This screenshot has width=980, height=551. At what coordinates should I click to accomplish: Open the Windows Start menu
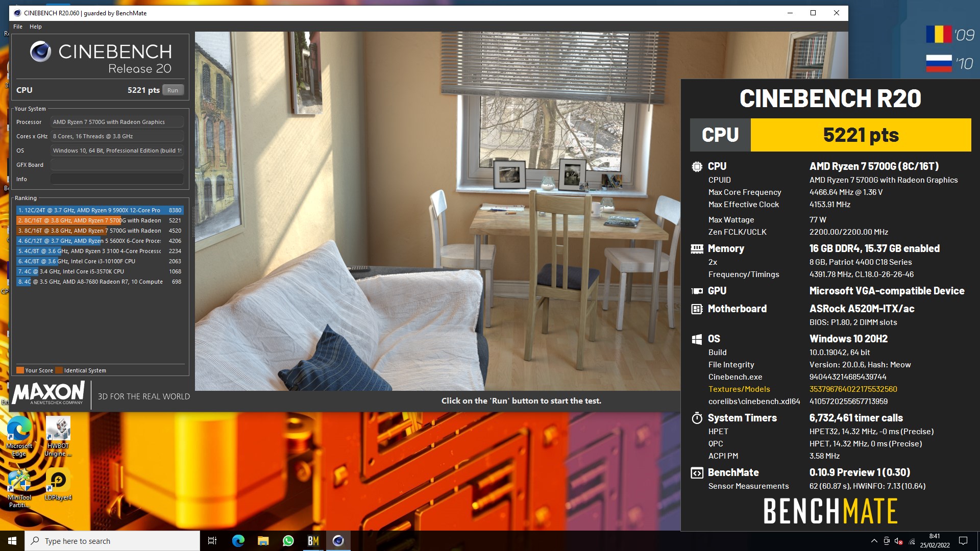[12, 541]
